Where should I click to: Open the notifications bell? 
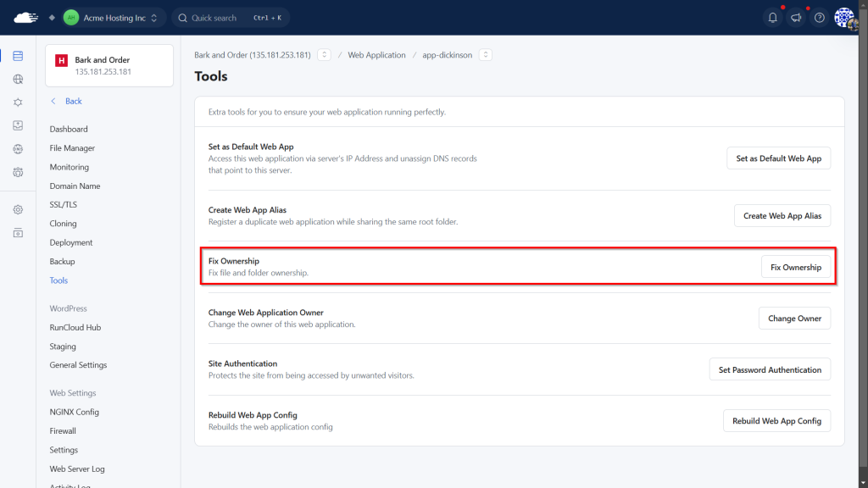[x=772, y=18]
